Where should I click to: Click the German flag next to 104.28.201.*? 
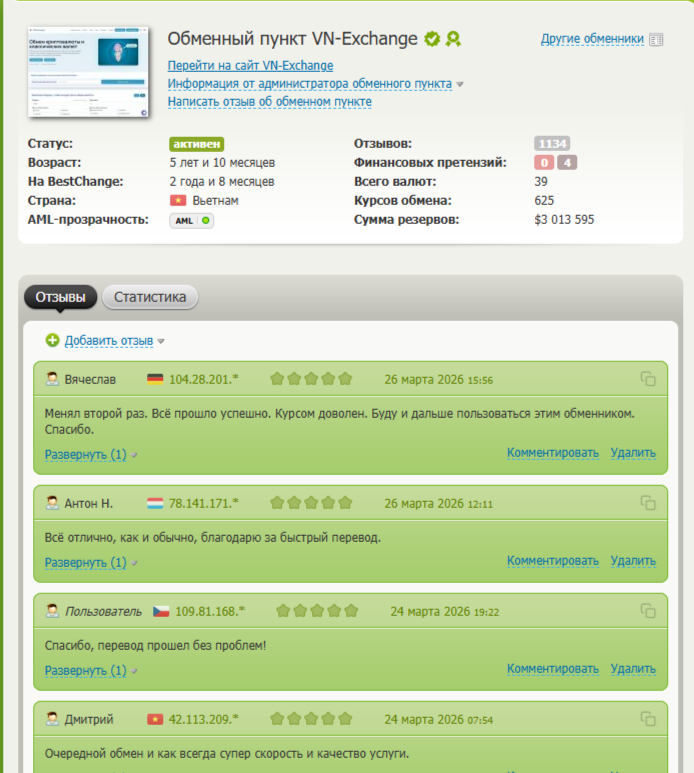coord(155,379)
